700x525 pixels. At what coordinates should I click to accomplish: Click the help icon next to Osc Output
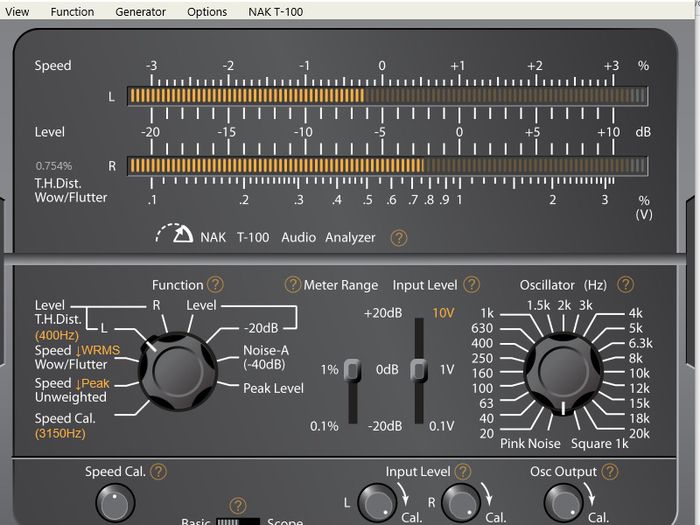click(x=610, y=471)
